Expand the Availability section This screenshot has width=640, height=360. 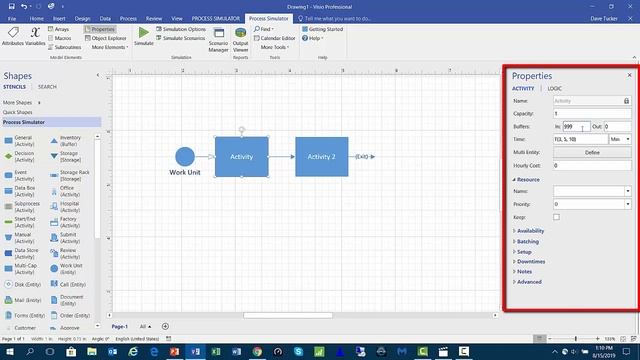point(529,231)
